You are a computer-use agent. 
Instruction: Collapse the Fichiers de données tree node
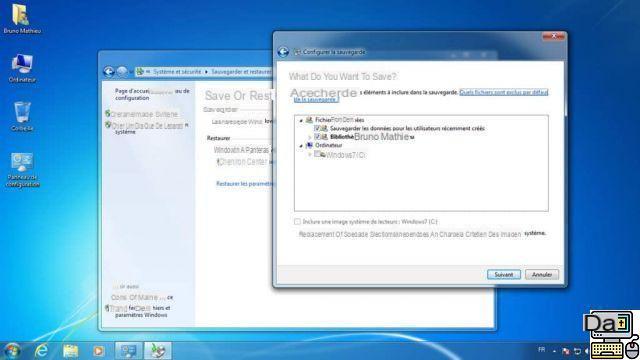pyautogui.click(x=301, y=120)
